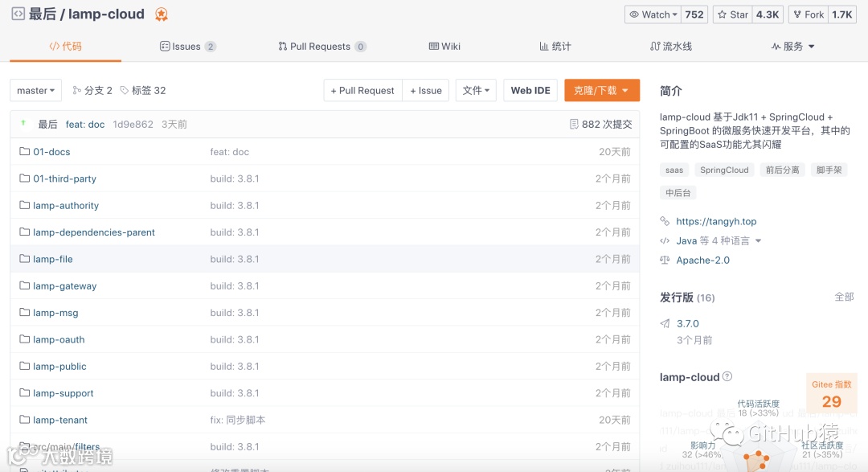Click the code icon beside Java languages
868x472 pixels.
click(665, 240)
